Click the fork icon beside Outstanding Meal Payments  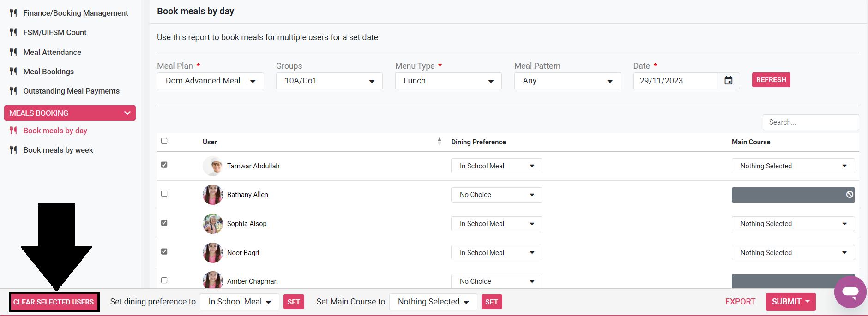[13, 91]
